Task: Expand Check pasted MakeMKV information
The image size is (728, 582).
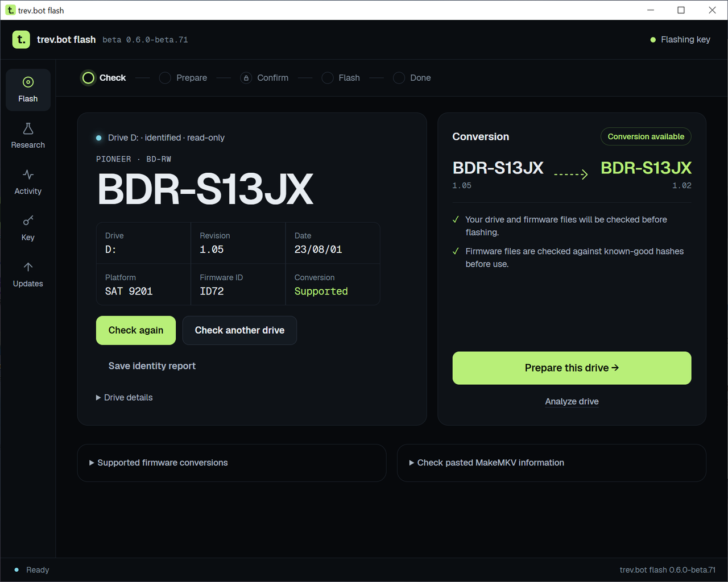Action: pos(487,463)
